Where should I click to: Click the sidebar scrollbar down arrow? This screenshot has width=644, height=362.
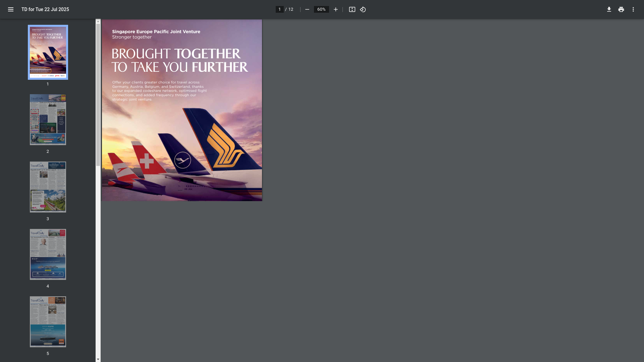[98, 359]
